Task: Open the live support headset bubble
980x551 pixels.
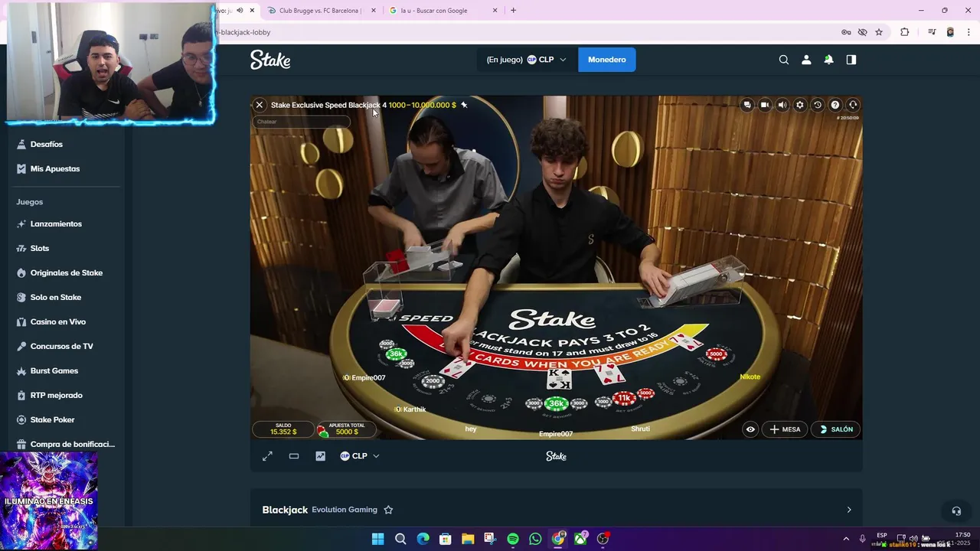Action: pyautogui.click(x=955, y=510)
